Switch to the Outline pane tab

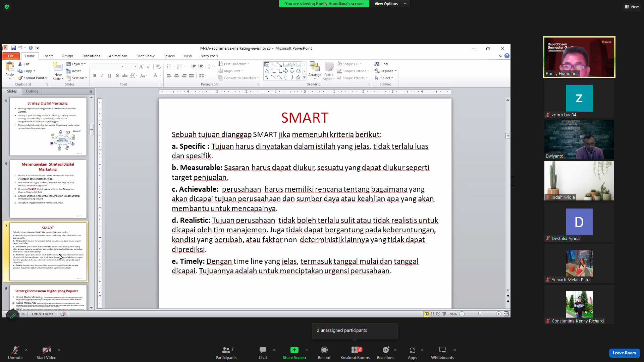(32, 91)
